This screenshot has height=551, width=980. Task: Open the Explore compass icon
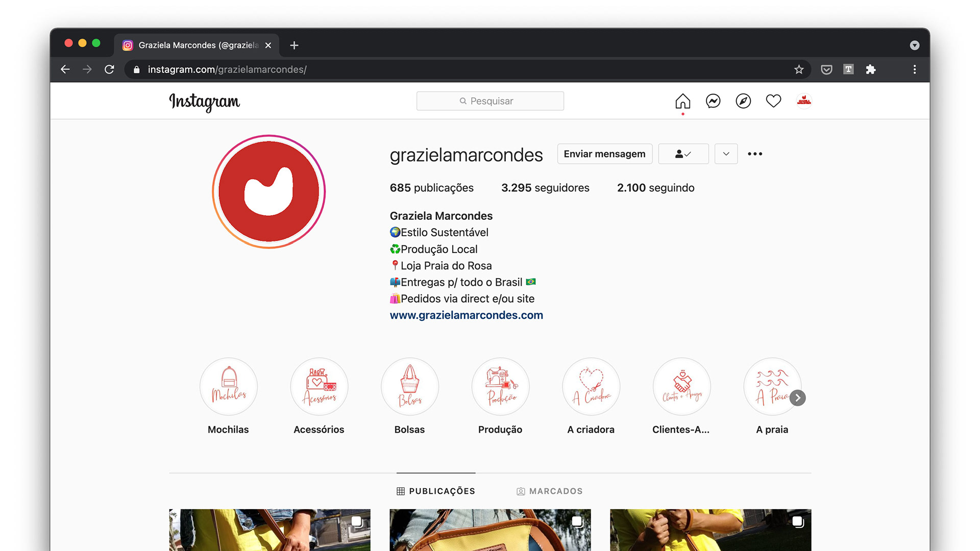[743, 101]
